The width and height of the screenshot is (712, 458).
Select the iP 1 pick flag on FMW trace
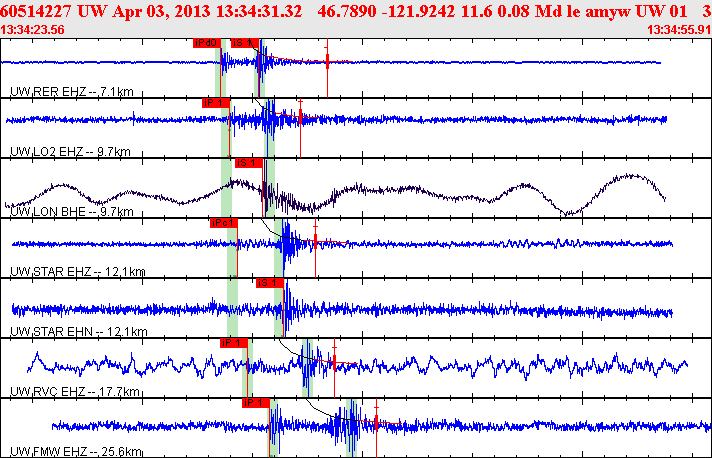point(256,403)
